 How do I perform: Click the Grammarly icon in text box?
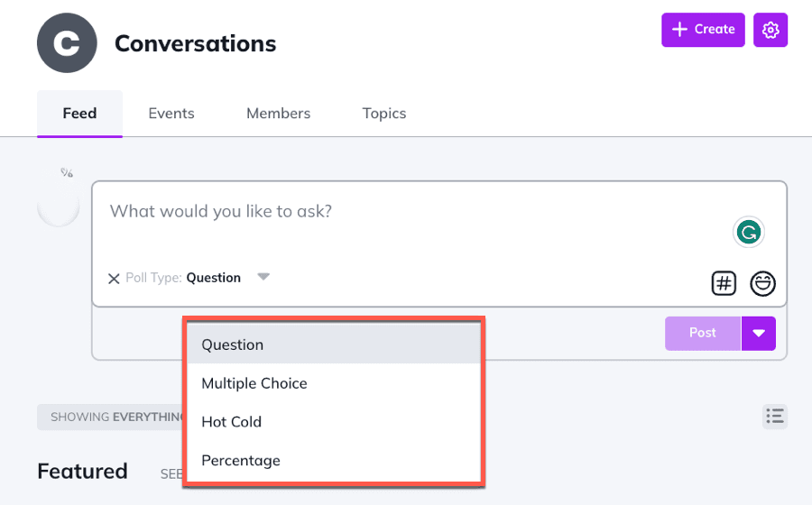tap(747, 233)
